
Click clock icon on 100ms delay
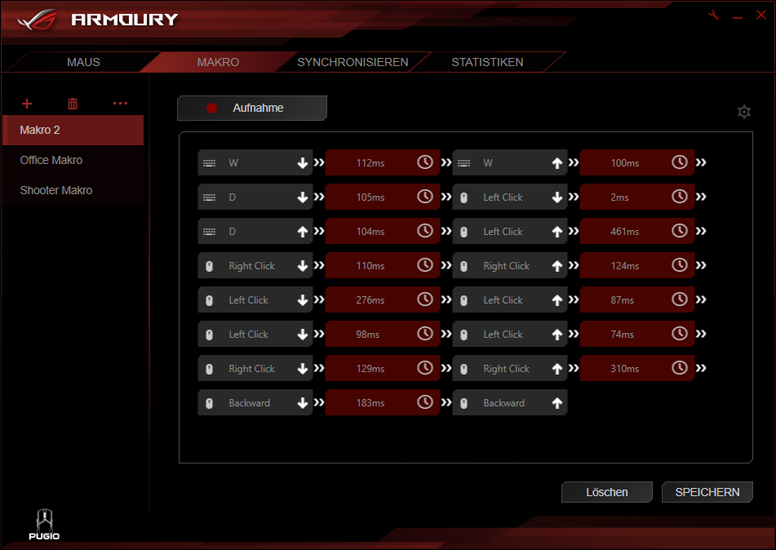(x=679, y=162)
